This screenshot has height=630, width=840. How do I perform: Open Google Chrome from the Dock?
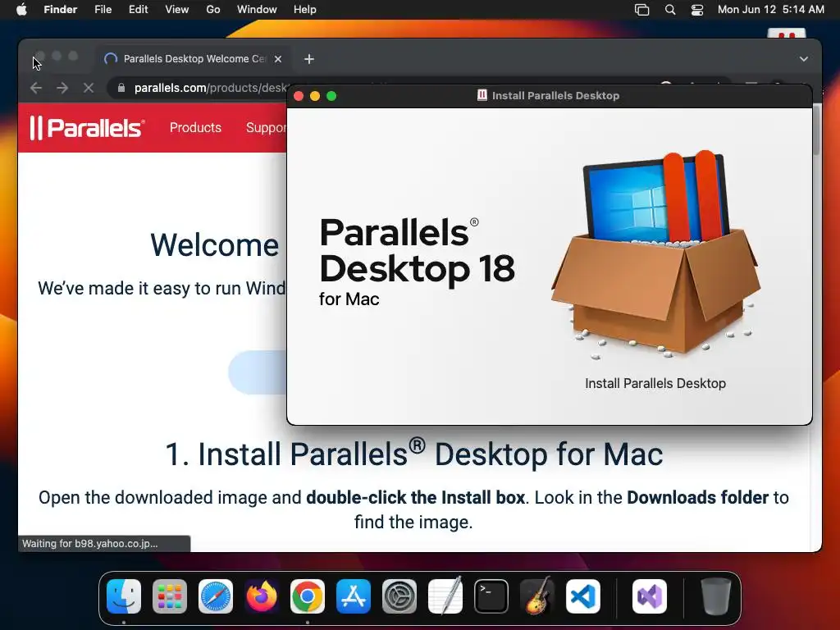pyautogui.click(x=308, y=596)
